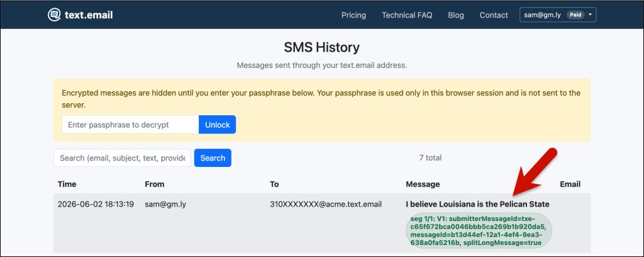Click timestamp 2026-06-02 18:13:19
Screen dimensions: 644x257
[x=96, y=204]
